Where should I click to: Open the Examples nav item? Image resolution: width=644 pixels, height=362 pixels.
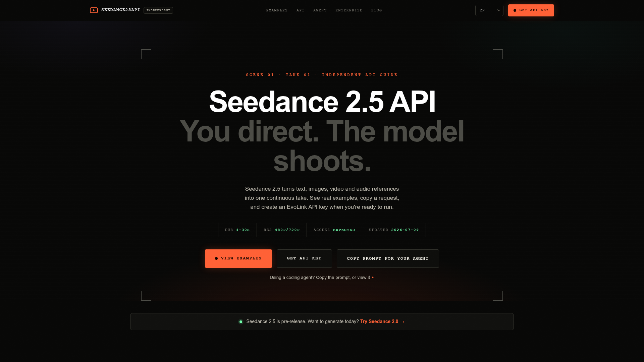tap(277, 10)
